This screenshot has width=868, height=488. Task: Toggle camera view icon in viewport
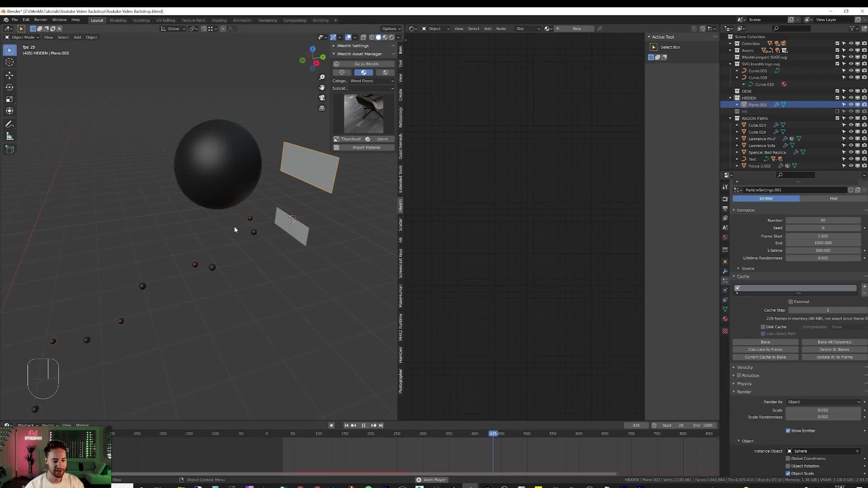click(322, 98)
